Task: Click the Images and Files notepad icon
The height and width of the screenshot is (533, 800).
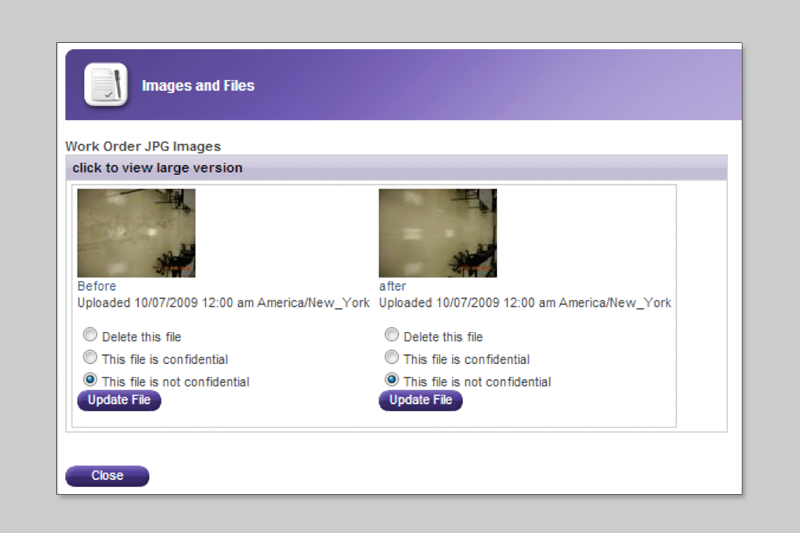Action: coord(105,84)
